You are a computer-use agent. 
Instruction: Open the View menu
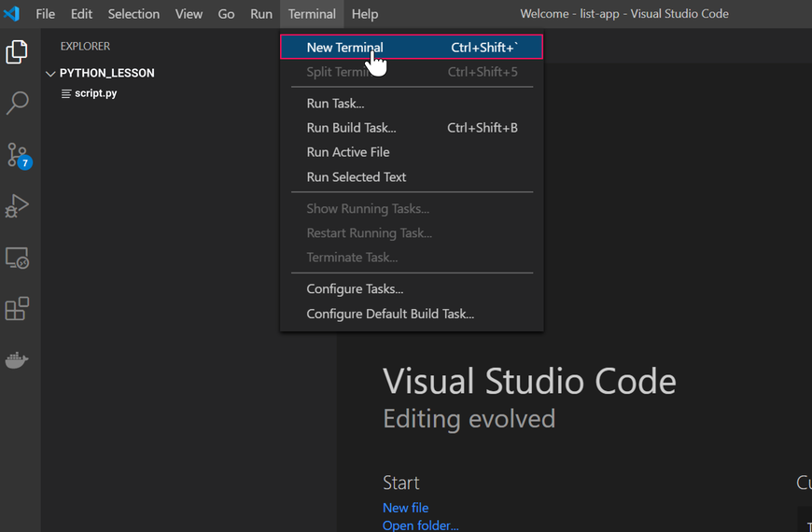(189, 14)
